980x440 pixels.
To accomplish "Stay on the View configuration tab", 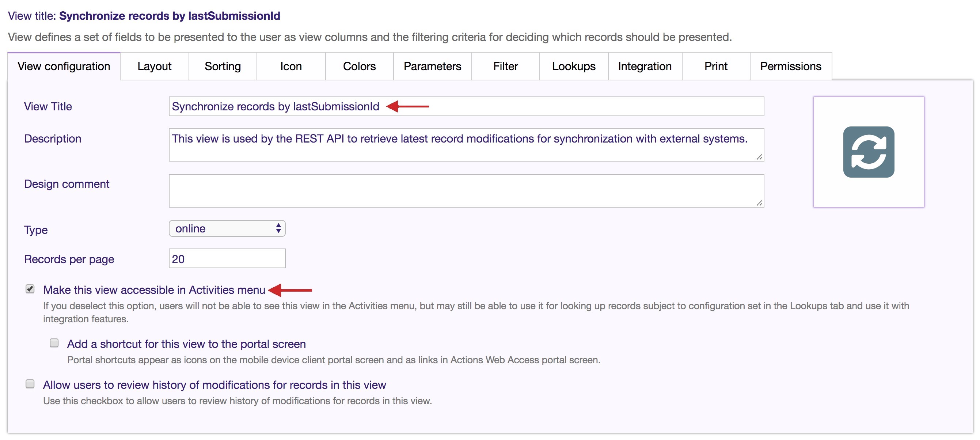I will [x=64, y=66].
